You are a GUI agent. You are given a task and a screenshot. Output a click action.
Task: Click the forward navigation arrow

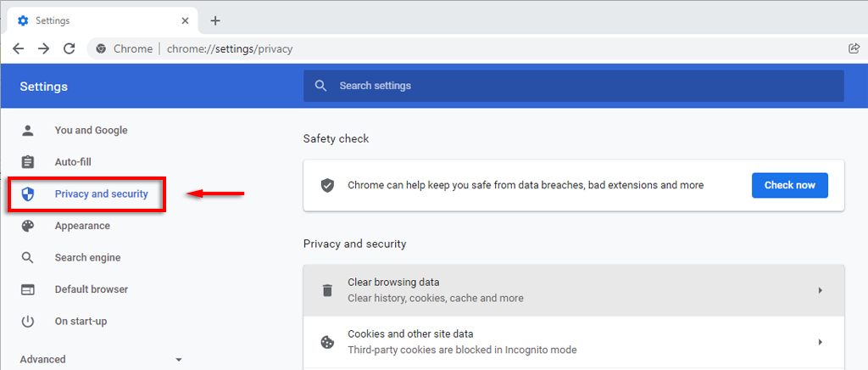43,48
